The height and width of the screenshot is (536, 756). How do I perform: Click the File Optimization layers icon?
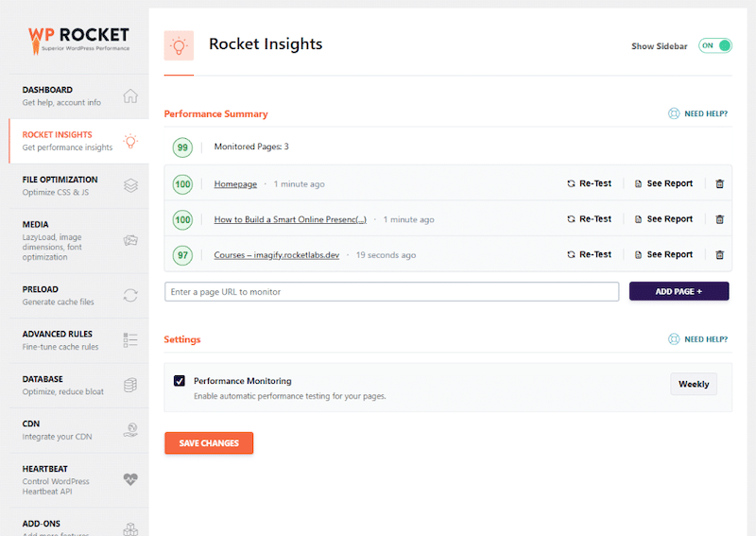click(x=130, y=185)
